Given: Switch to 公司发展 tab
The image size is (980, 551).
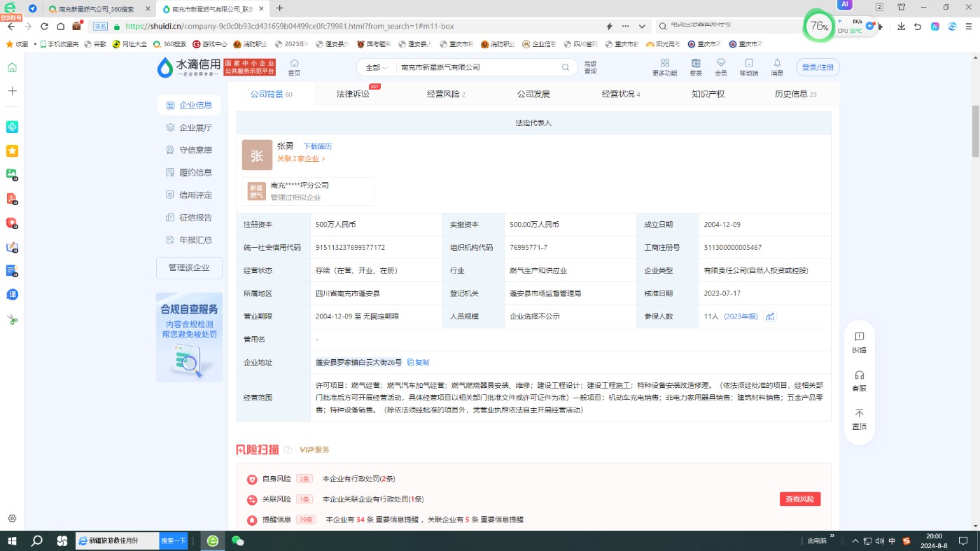Looking at the screenshot, I should 533,94.
